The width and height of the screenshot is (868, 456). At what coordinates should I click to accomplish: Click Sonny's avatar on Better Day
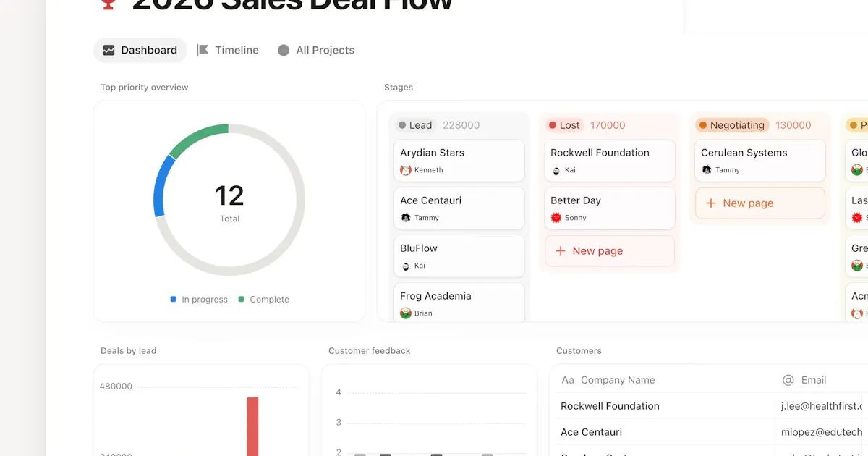[556, 218]
